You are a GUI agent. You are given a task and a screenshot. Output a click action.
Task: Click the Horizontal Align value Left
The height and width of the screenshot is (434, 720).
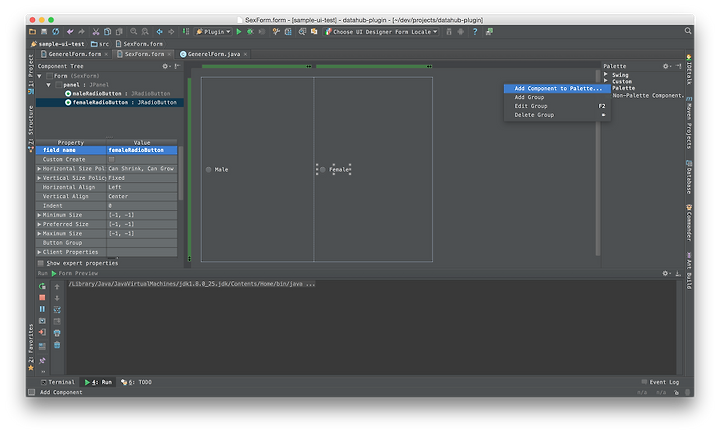(x=141, y=187)
